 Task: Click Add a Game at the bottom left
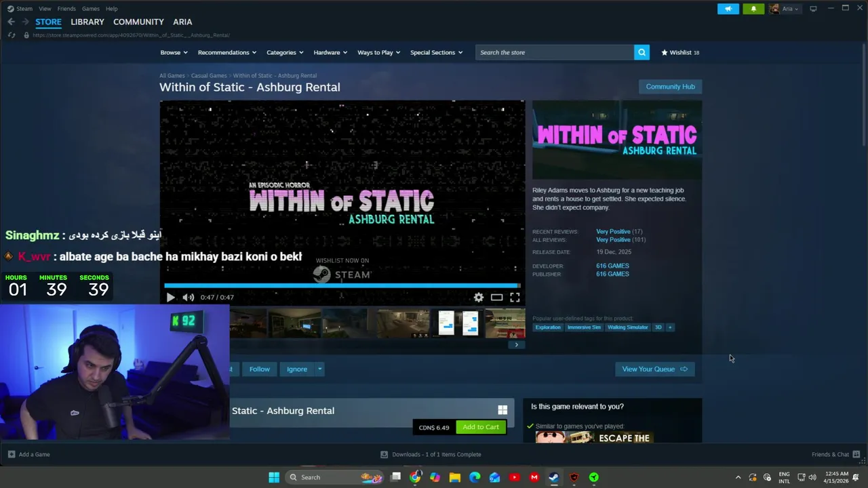[28, 454]
